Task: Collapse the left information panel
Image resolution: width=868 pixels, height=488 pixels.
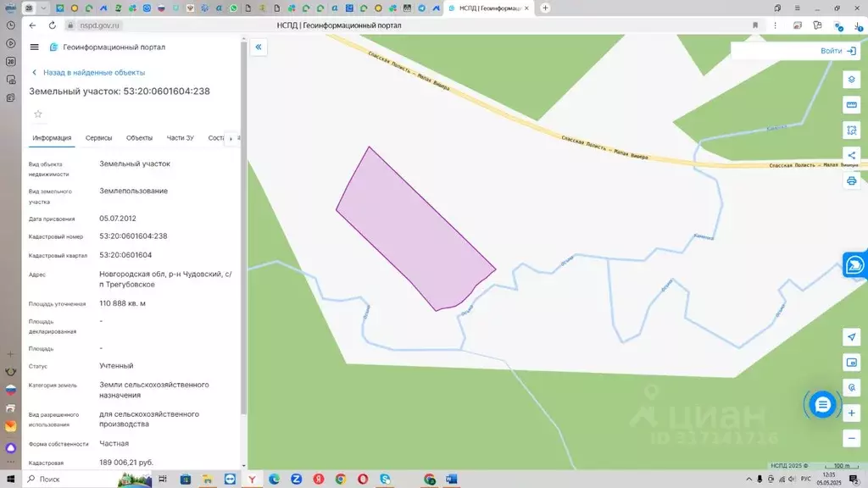Action: [x=259, y=47]
